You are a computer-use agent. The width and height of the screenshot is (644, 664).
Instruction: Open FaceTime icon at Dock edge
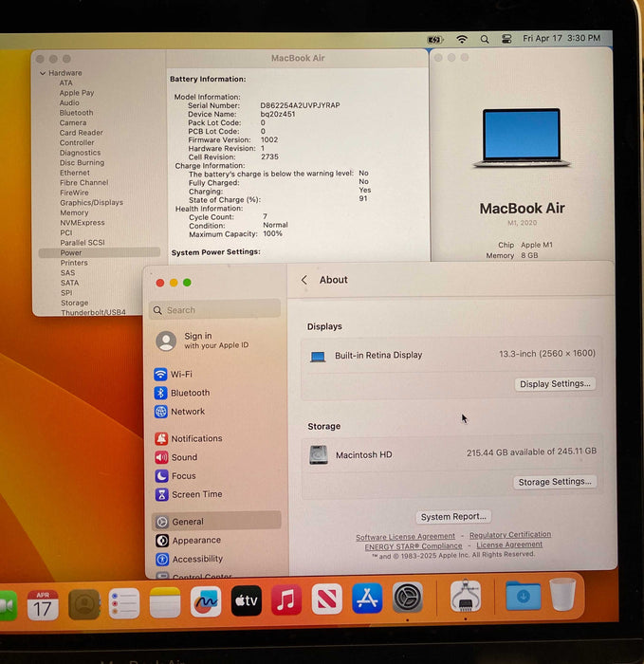coord(8,606)
